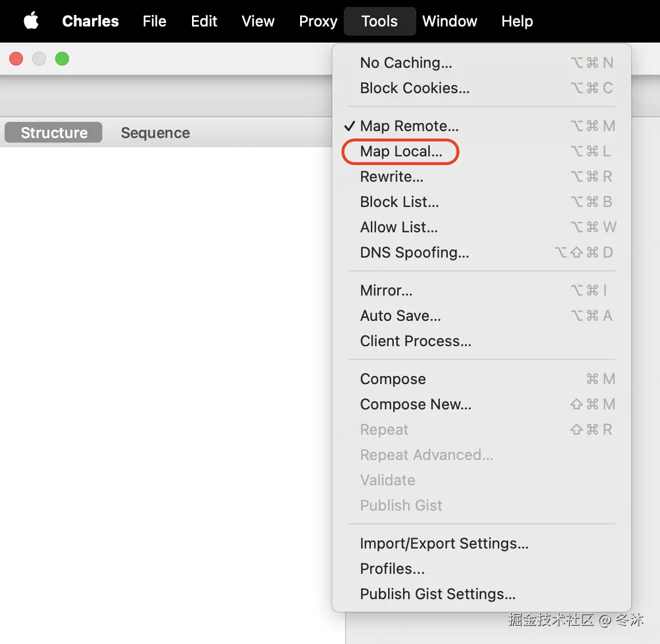This screenshot has width=660, height=644.
Task: Select Map Local... in Tools menu
Action: pos(482,151)
